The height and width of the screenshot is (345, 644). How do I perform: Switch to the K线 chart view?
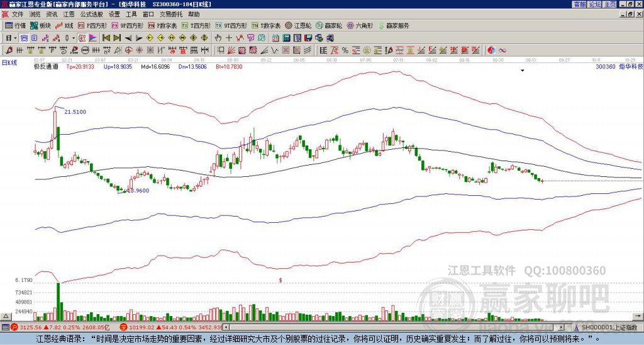tap(65, 25)
